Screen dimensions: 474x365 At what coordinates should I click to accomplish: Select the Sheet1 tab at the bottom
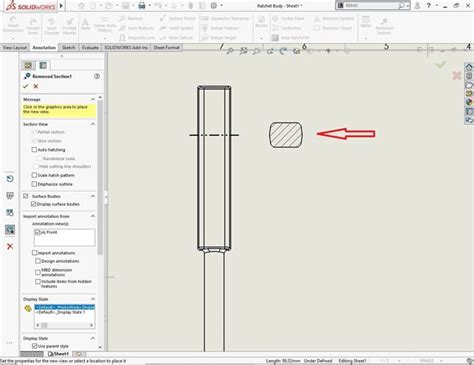coord(59,354)
